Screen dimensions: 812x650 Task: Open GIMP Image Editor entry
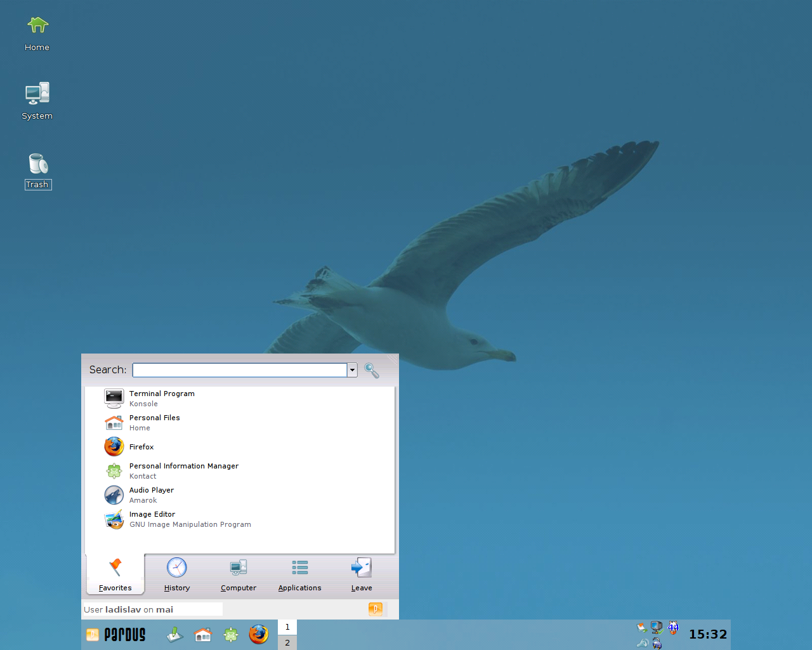tap(240, 519)
